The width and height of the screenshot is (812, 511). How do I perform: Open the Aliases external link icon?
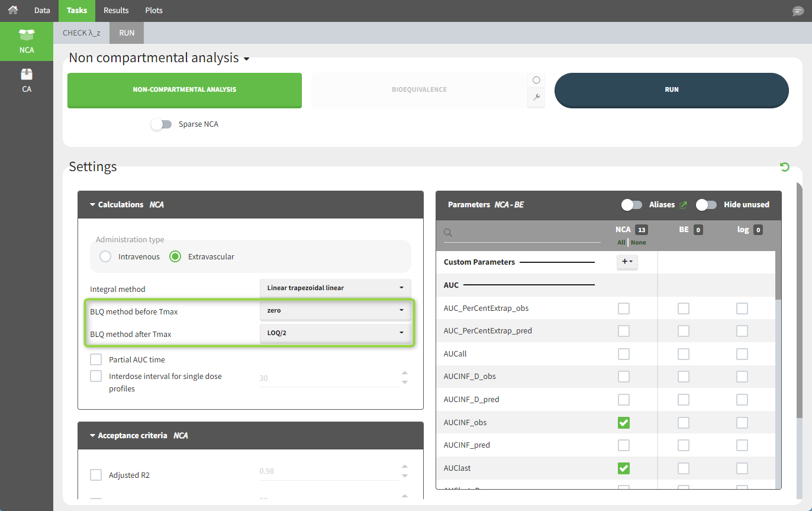(683, 205)
